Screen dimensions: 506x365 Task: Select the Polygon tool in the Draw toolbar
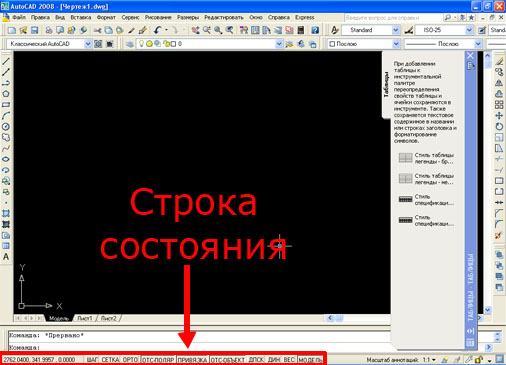click(x=6, y=94)
